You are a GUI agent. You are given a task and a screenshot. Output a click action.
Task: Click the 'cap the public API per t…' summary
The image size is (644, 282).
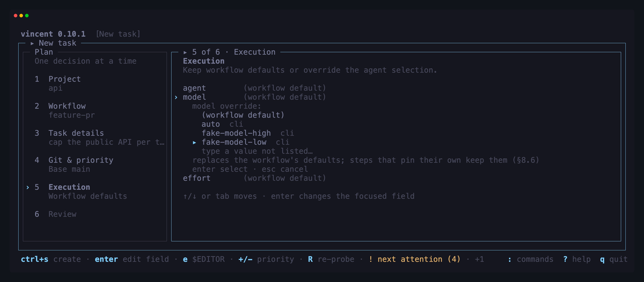[x=106, y=142]
